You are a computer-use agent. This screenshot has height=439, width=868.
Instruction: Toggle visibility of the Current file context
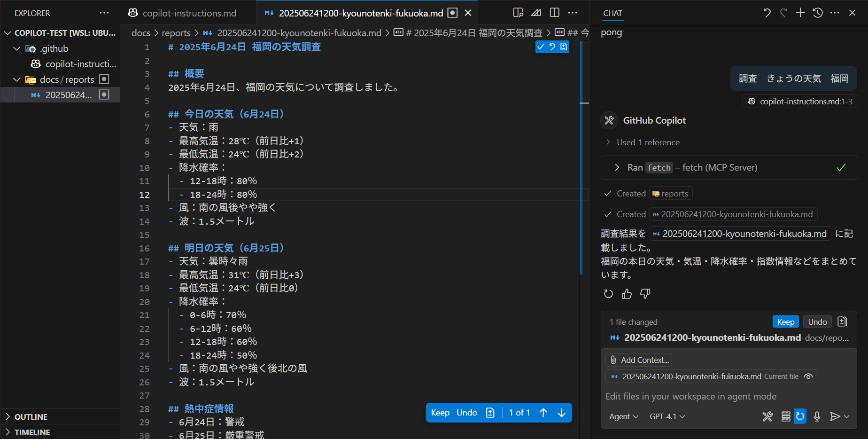tap(809, 376)
